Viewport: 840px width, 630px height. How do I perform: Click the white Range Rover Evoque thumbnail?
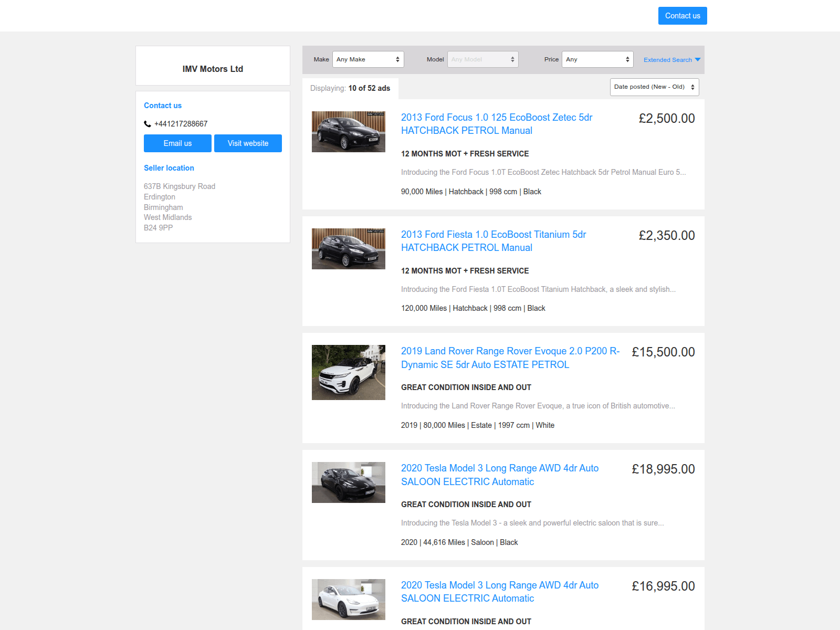coord(349,372)
